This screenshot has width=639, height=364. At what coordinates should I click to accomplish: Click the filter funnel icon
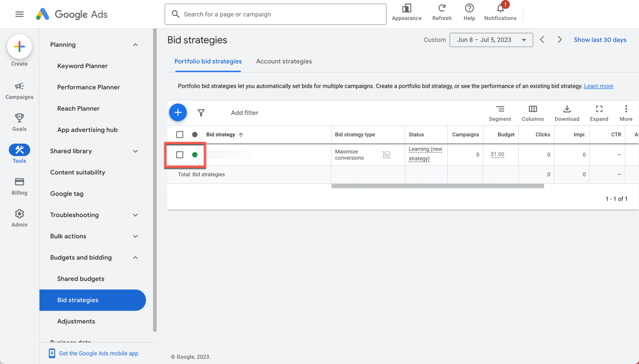click(201, 113)
